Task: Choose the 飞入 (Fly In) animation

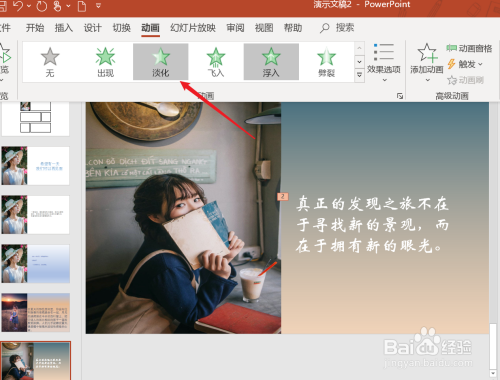Action: 216,62
